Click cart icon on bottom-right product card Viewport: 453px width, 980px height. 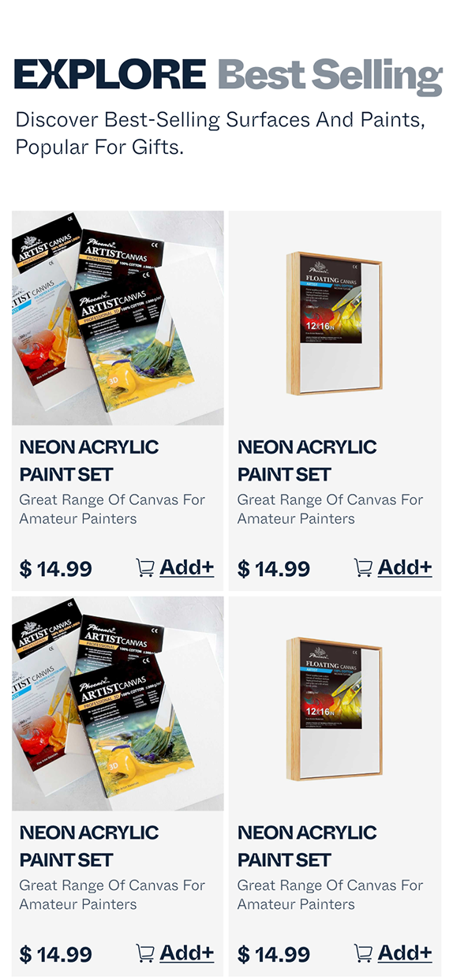[363, 953]
